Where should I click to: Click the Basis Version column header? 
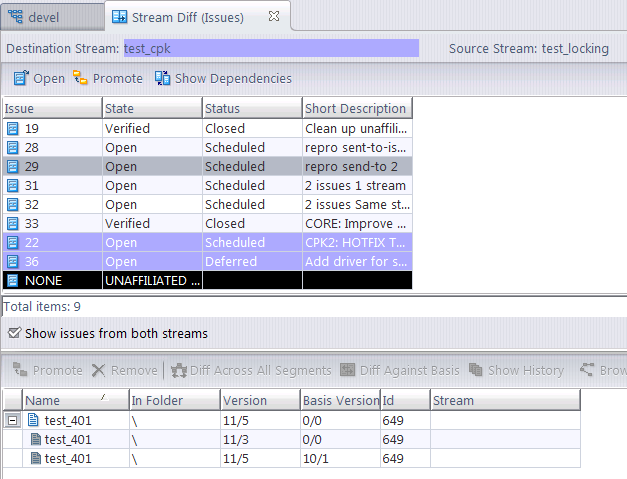click(x=338, y=400)
